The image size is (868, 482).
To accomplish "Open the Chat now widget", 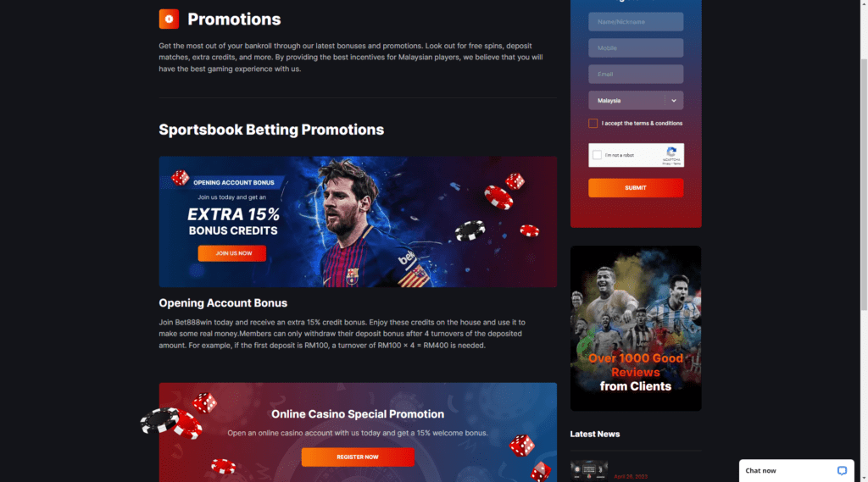I will [x=796, y=471].
